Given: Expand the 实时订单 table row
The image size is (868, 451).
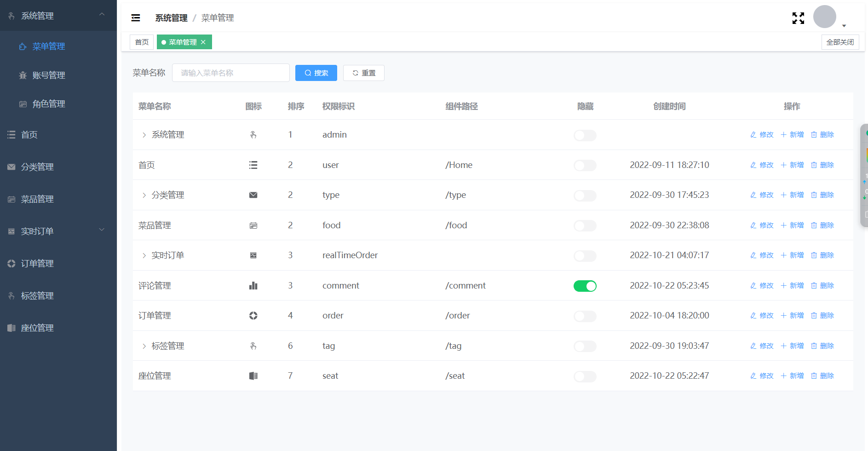Looking at the screenshot, I should 144,255.
